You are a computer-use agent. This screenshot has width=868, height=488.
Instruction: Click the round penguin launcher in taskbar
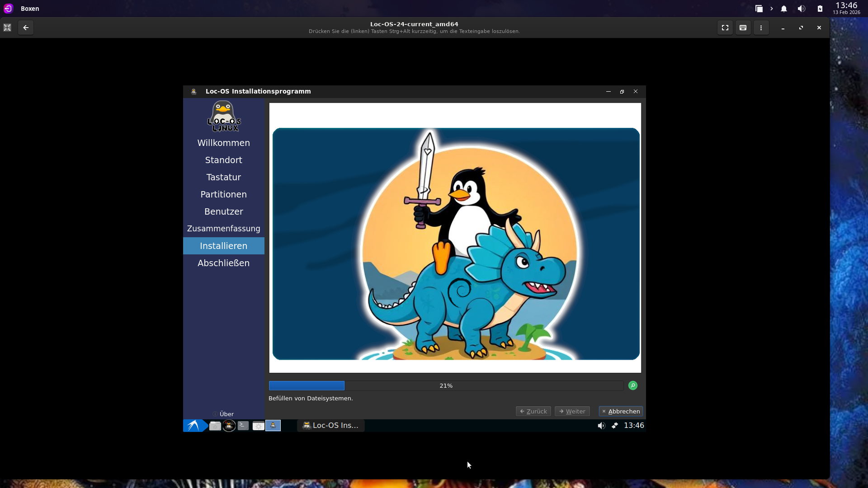coord(229,426)
